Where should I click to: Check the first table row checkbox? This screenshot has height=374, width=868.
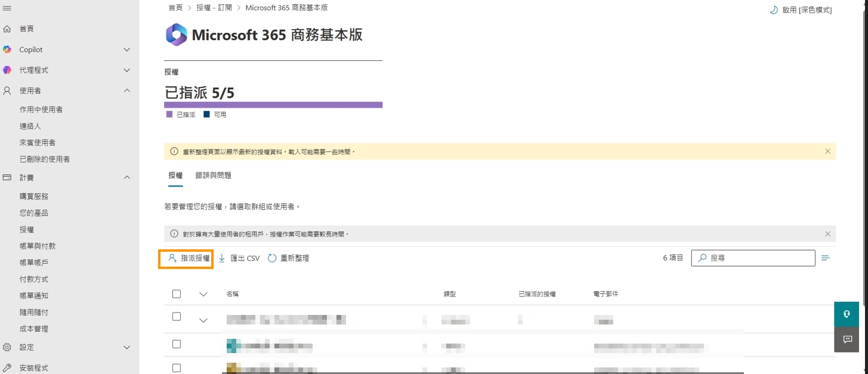click(x=177, y=317)
